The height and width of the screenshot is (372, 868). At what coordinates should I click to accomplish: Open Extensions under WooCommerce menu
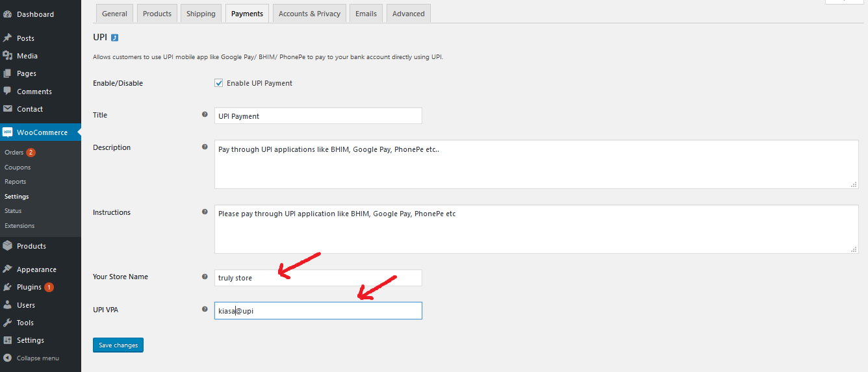19,226
